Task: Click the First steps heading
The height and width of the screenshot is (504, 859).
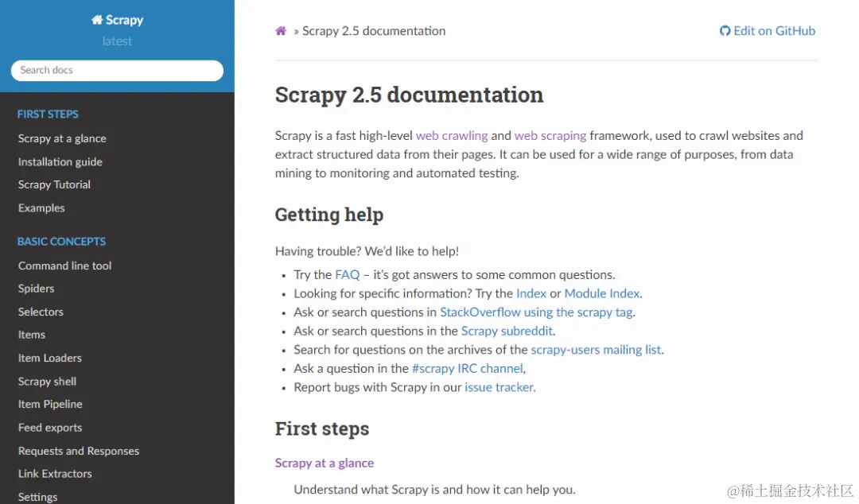Action: (x=322, y=428)
